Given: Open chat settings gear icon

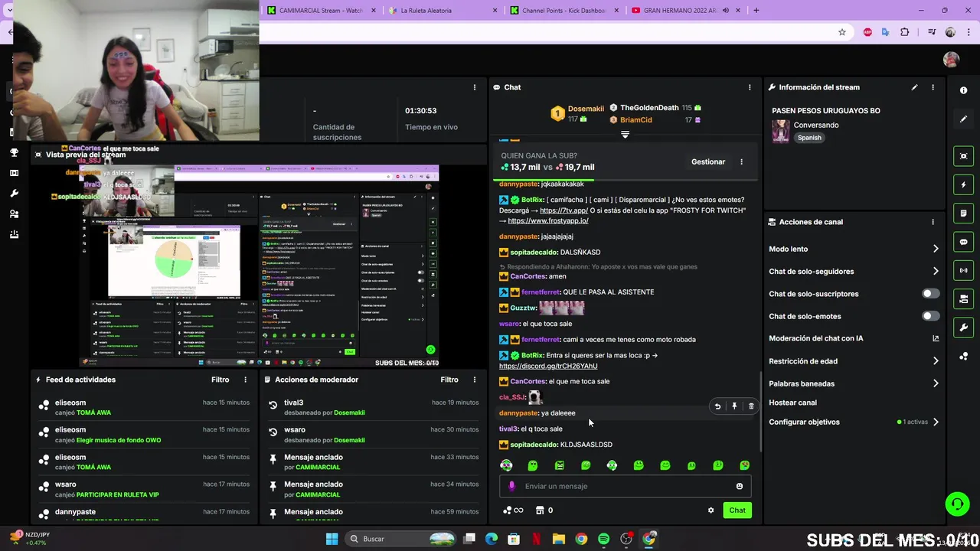Looking at the screenshot, I should coord(710,510).
